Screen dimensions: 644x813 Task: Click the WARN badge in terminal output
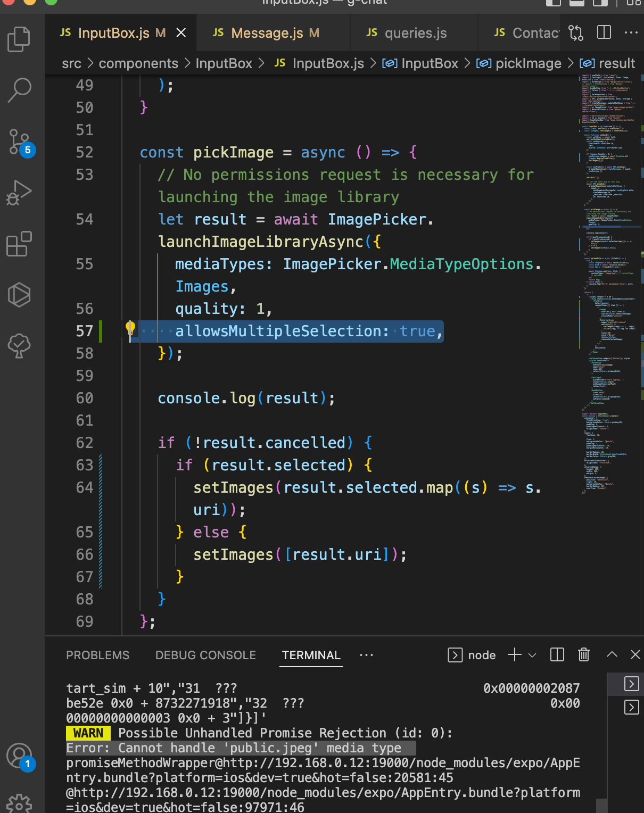[x=88, y=733]
